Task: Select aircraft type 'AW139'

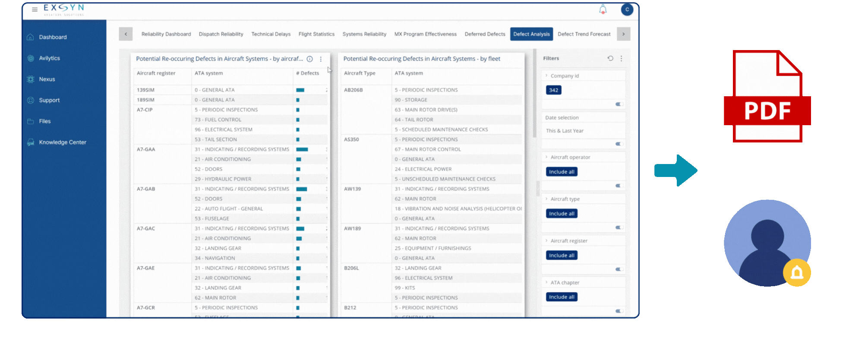Action: pyautogui.click(x=352, y=189)
